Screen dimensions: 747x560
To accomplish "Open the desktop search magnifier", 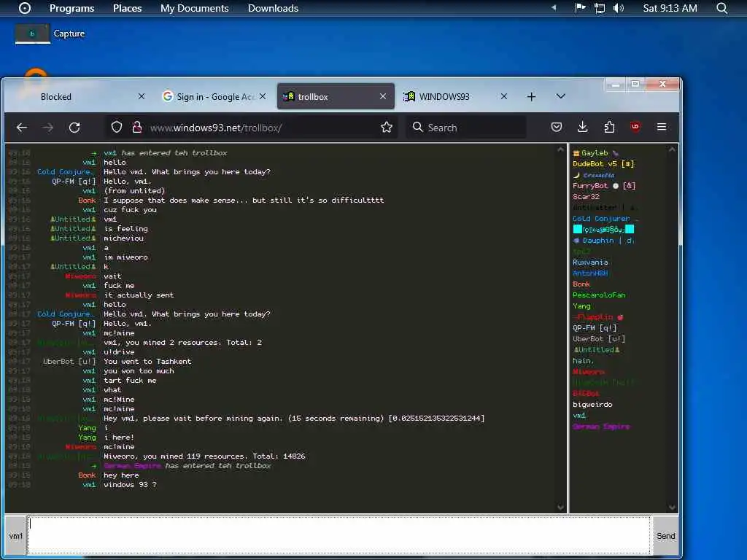I will (x=721, y=8).
